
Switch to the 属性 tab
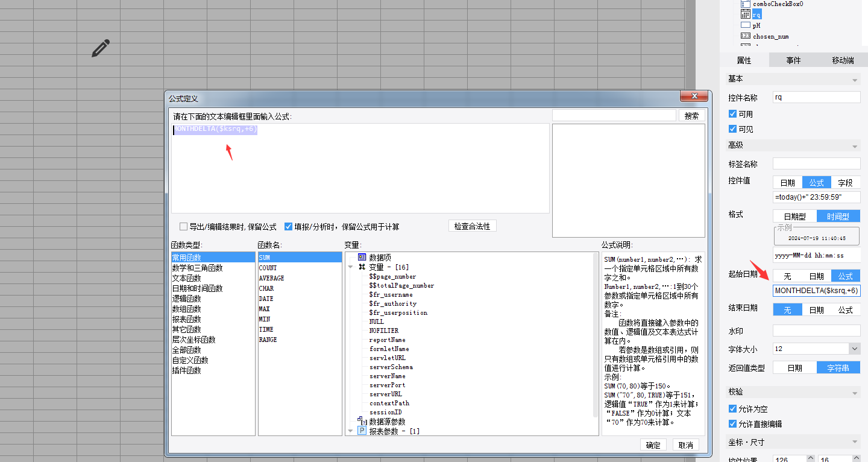[744, 60]
